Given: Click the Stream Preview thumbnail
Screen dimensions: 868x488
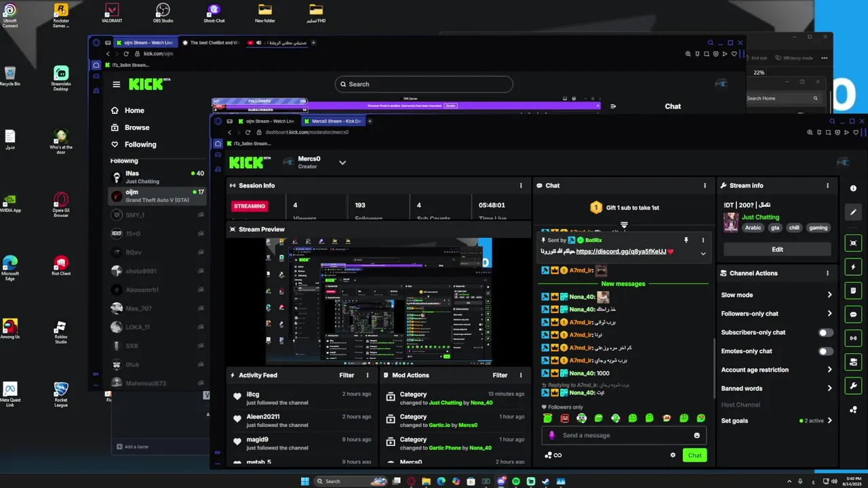Looking at the screenshot, I should pyautogui.click(x=379, y=300).
